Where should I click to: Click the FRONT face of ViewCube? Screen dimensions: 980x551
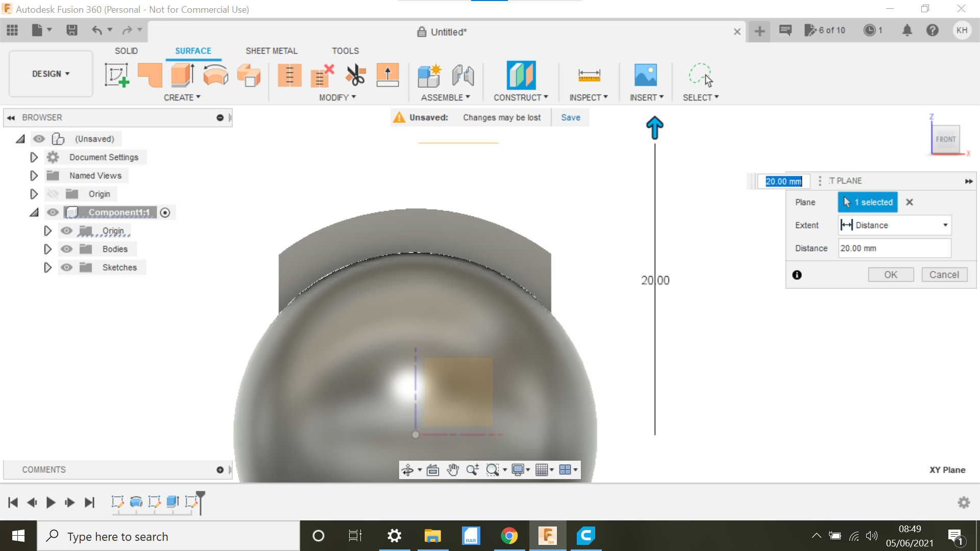[946, 139]
